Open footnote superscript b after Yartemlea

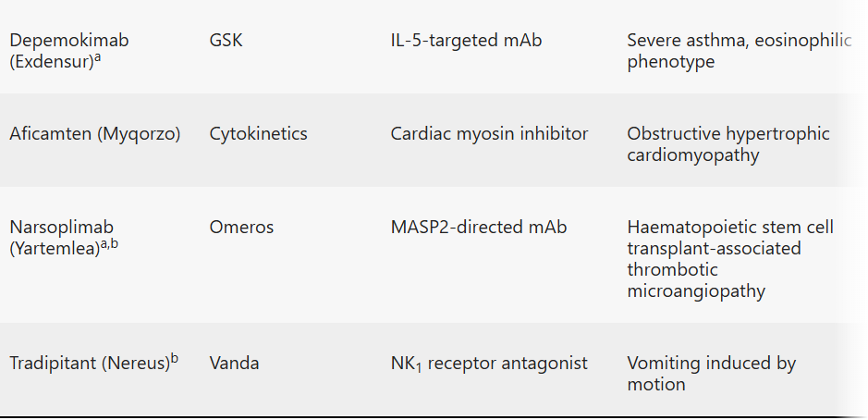click(115, 244)
